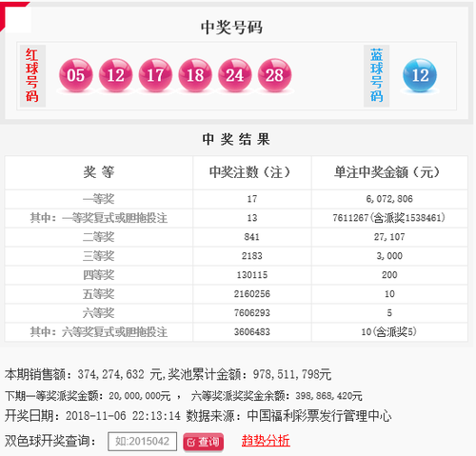Select sixth prize bonus balance 398,868,420元
The height and width of the screenshot is (456, 476).
pos(328,396)
